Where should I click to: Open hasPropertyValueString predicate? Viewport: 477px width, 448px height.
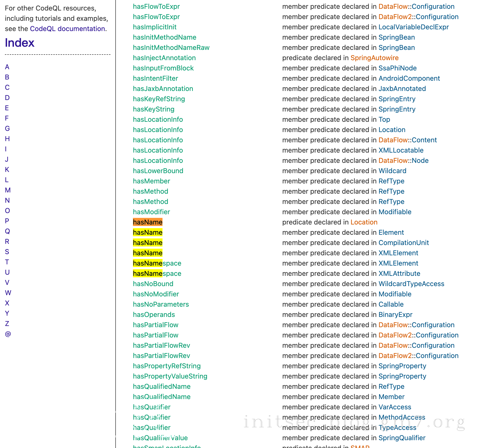tap(170, 376)
